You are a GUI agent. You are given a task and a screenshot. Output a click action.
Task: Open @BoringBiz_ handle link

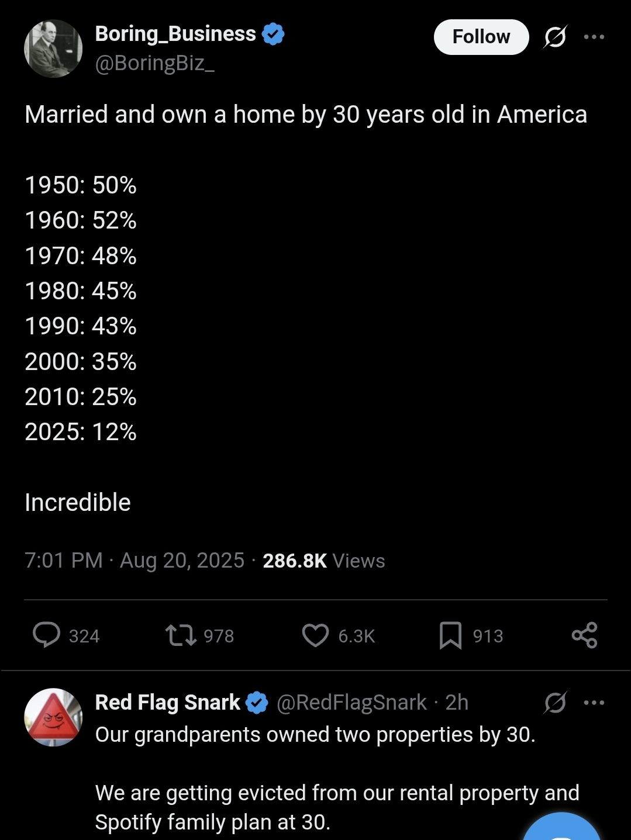coord(155,63)
